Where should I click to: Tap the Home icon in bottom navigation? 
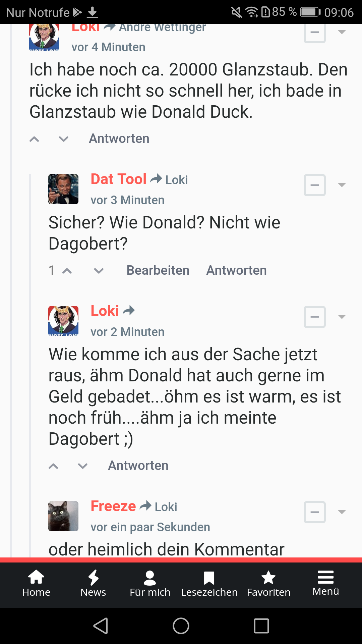[x=36, y=583]
